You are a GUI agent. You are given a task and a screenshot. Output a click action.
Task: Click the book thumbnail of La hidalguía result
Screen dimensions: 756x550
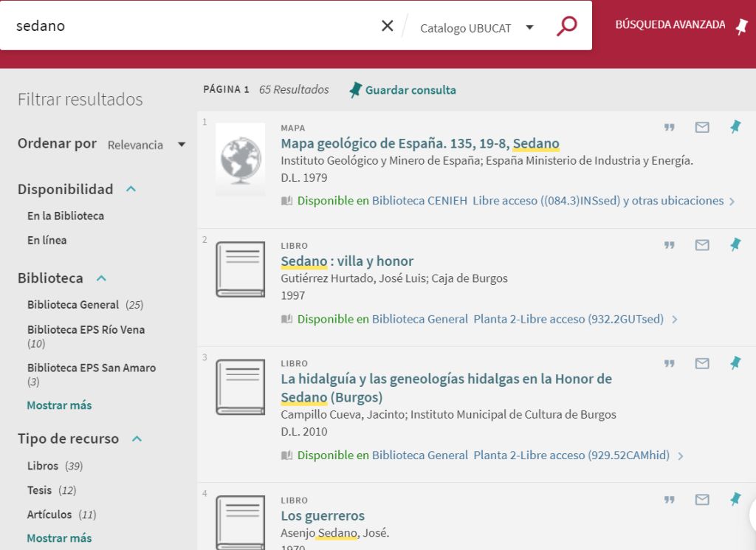pyautogui.click(x=240, y=387)
